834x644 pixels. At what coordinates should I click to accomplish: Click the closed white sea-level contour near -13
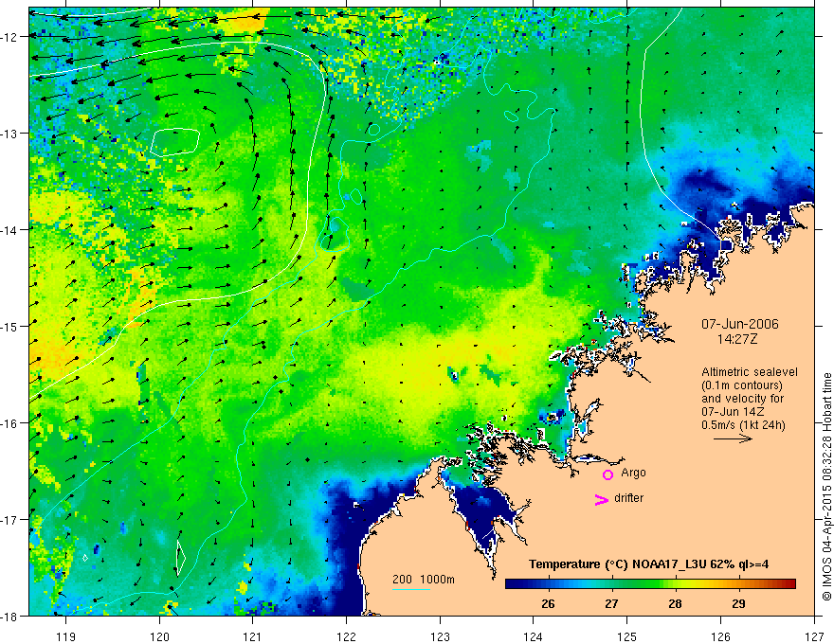[x=175, y=142]
